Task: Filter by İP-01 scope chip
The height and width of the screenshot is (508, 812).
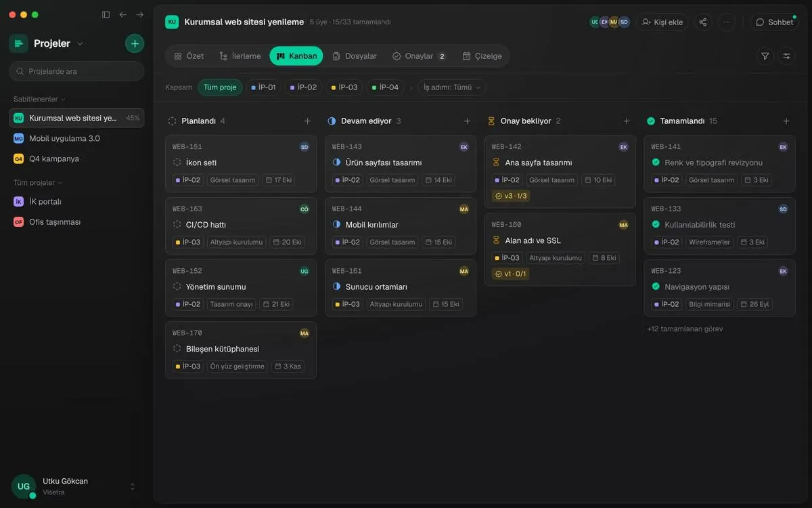Action: [x=263, y=87]
